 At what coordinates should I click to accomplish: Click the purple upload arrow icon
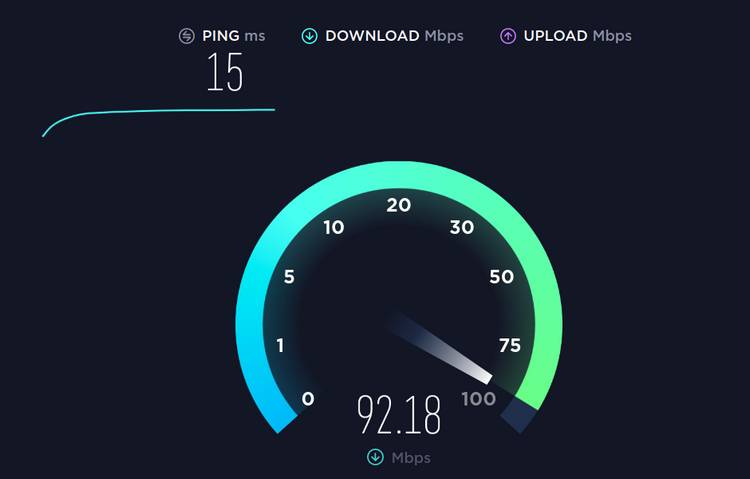click(x=508, y=36)
